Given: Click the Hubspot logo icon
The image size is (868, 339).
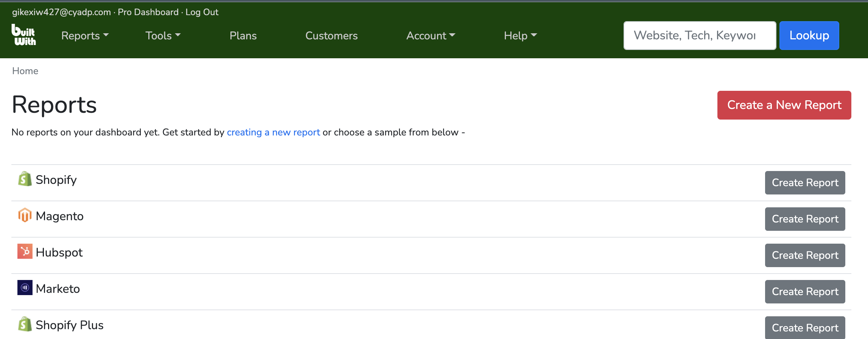Looking at the screenshot, I should [x=25, y=252].
